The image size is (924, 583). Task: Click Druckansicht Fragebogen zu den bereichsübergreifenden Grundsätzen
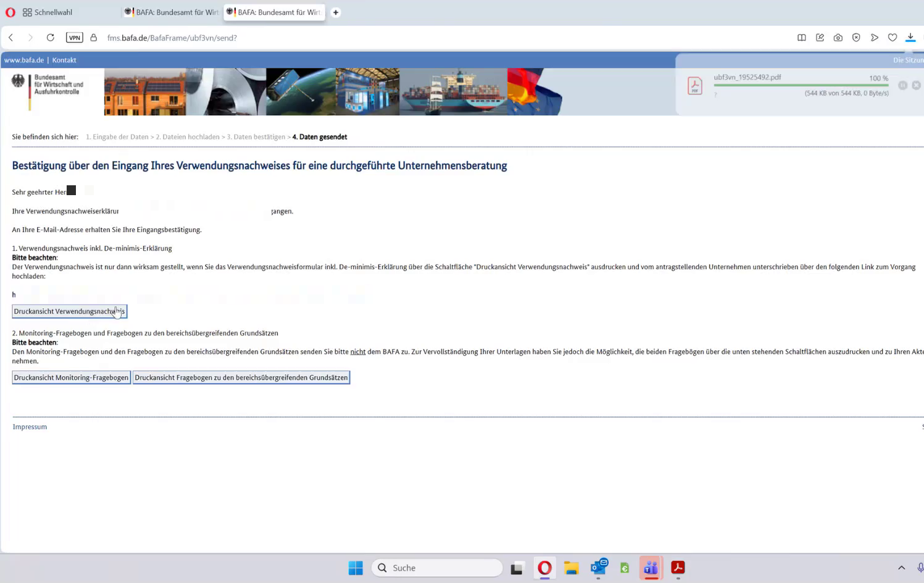[x=241, y=377]
